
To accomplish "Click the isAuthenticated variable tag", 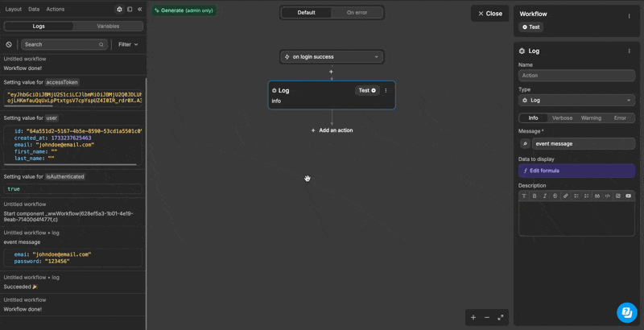I will tap(65, 176).
